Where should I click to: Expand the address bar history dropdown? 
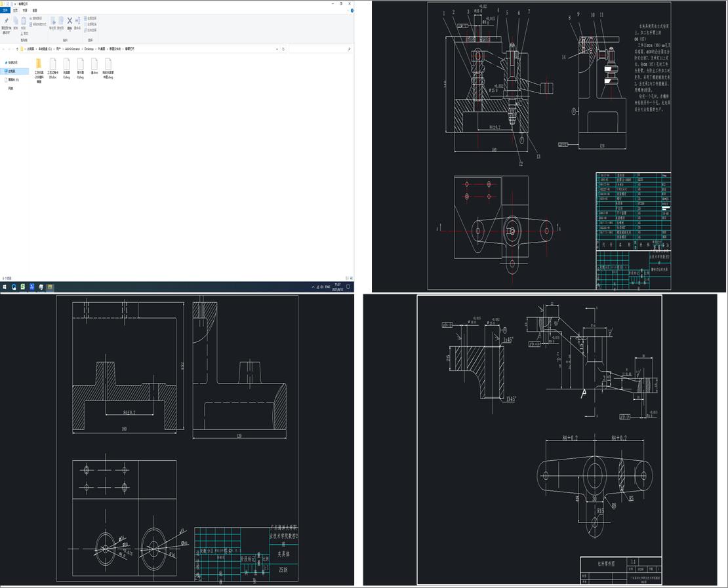tap(277, 49)
